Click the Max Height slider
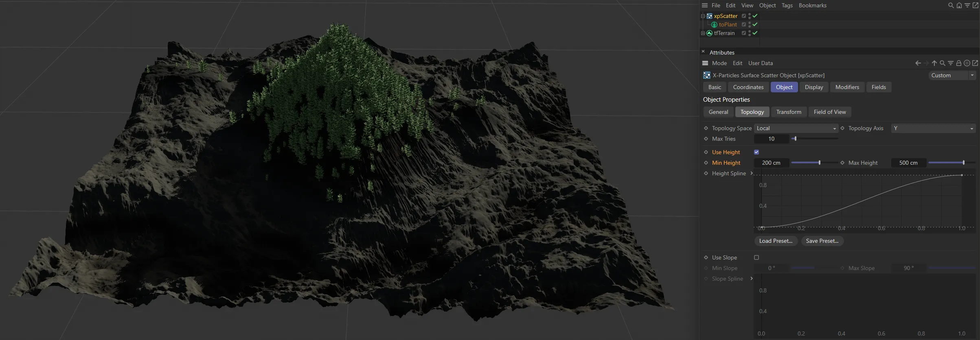Viewport: 980px width, 340px height. click(x=952, y=163)
